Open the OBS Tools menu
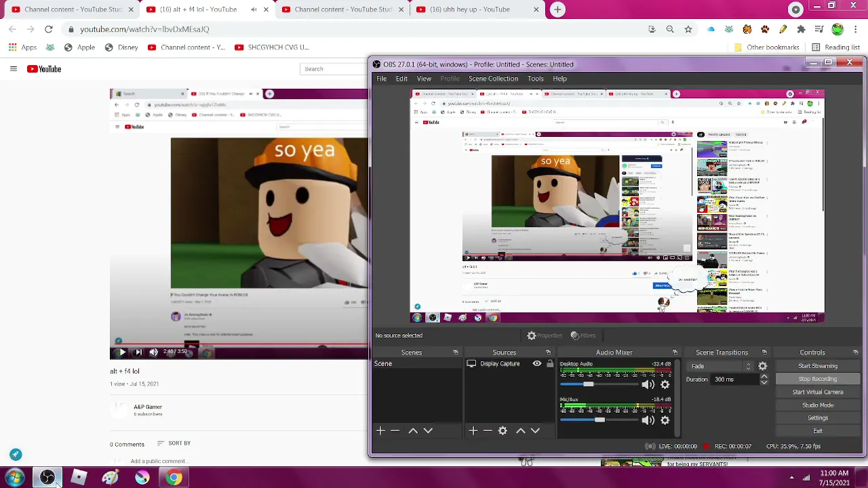Image resolution: width=868 pixels, height=488 pixels. (x=536, y=79)
